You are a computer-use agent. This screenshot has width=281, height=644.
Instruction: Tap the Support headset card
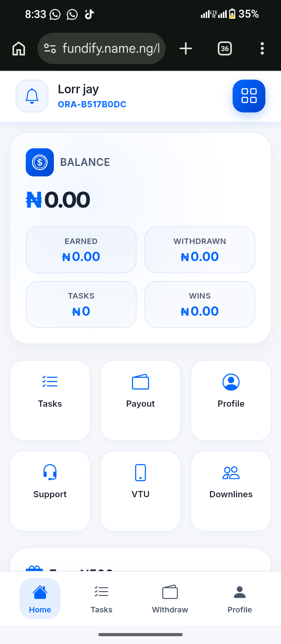(50, 491)
